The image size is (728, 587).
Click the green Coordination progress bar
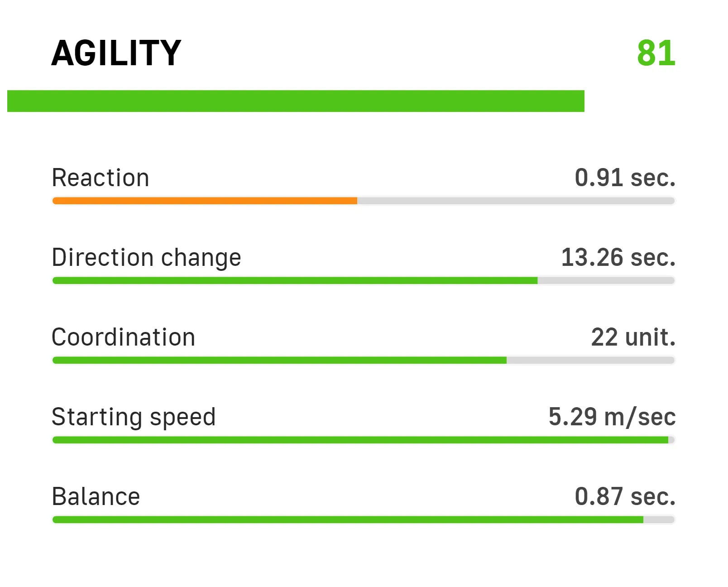point(279,360)
